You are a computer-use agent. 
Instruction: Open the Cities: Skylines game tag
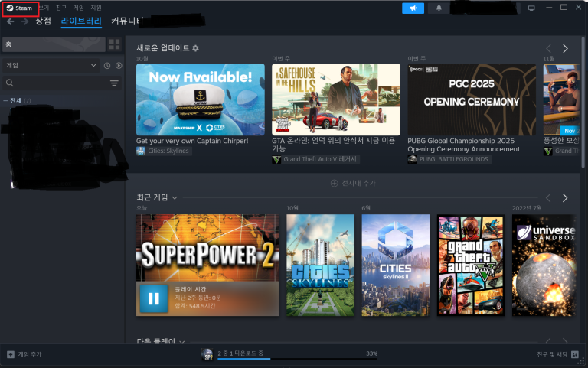coord(164,151)
